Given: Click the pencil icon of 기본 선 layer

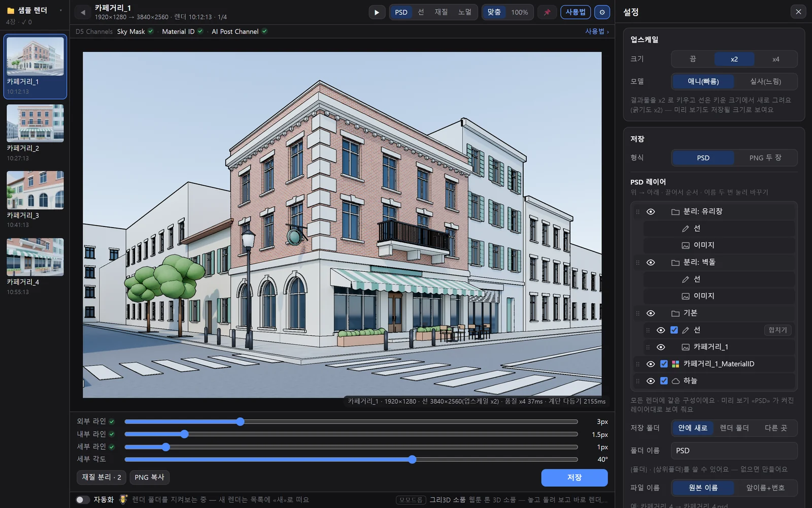Looking at the screenshot, I should 686,330.
